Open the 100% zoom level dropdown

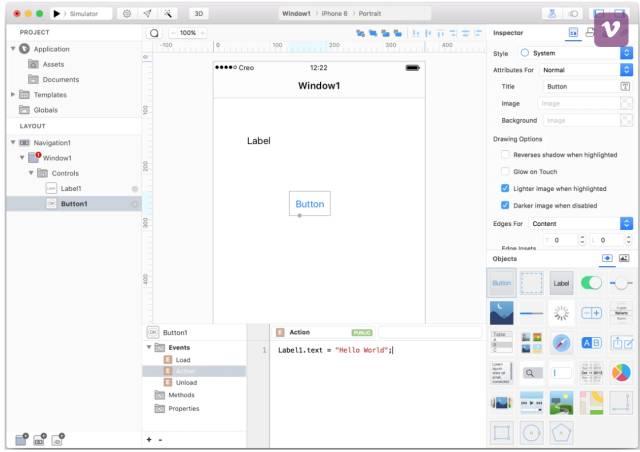coord(188,33)
